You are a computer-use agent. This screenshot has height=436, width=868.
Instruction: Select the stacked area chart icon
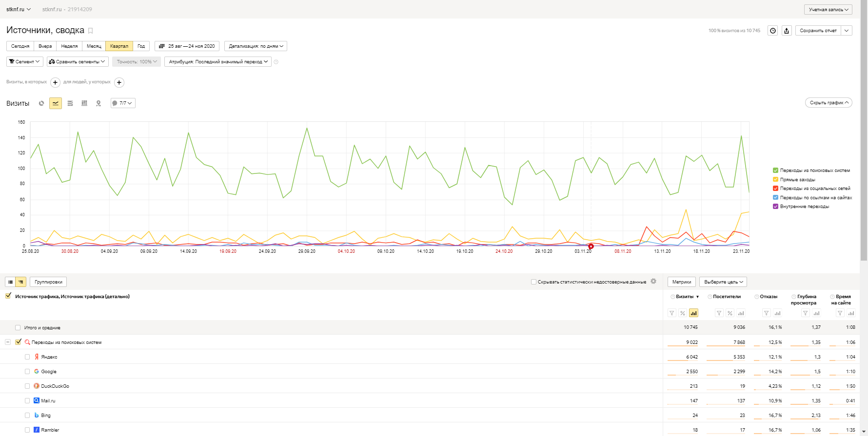70,103
